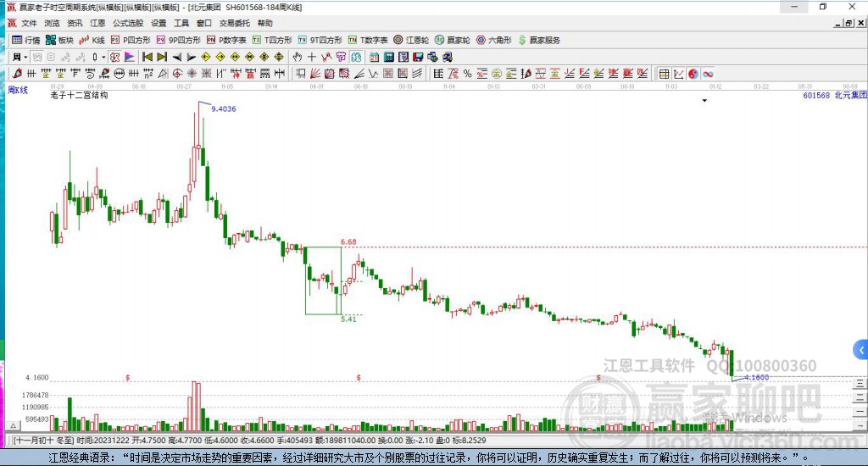868x466 pixels.
Task: Open the 工具 menu
Action: (x=181, y=23)
